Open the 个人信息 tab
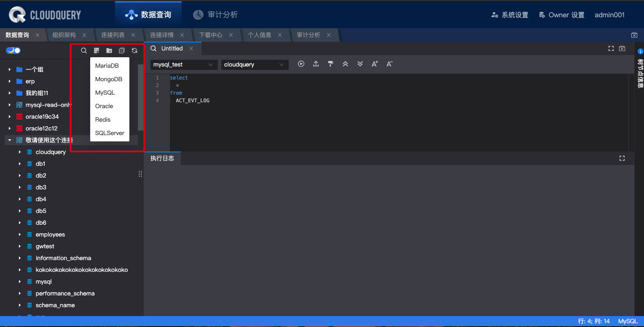The height and width of the screenshot is (327, 644). click(x=260, y=35)
